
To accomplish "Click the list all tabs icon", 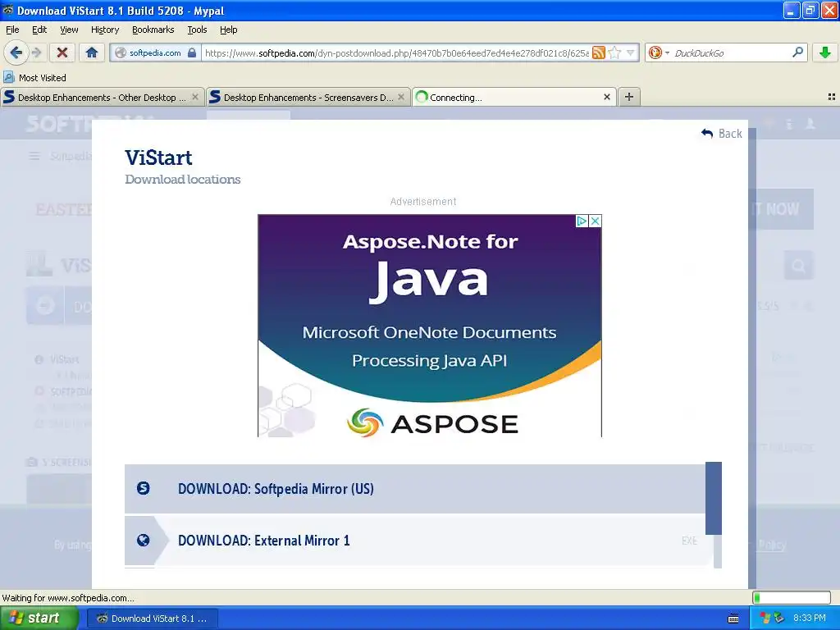I will tap(832, 97).
